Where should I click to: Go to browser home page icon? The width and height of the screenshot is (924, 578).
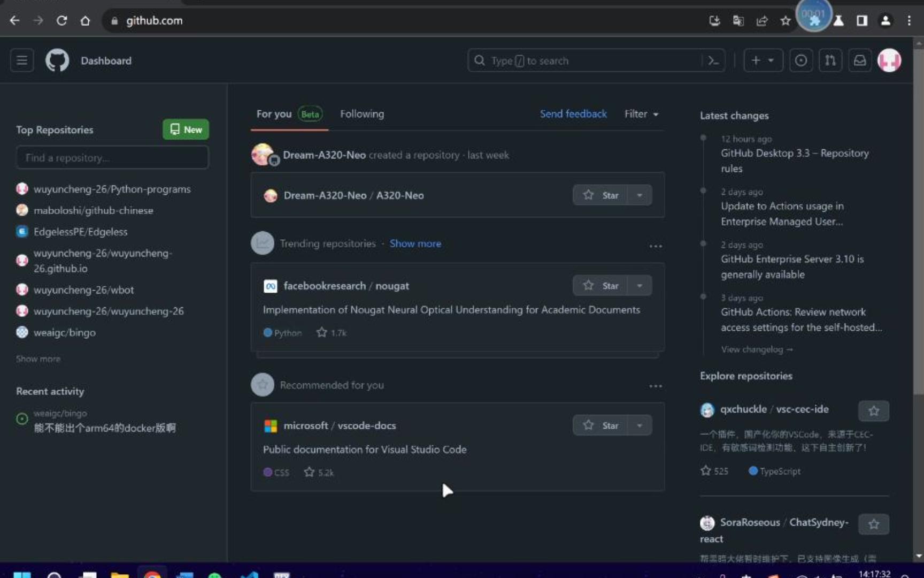[x=85, y=20]
